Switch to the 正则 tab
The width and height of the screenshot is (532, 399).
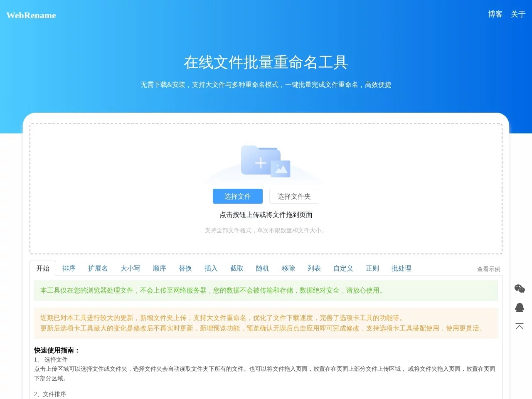click(372, 268)
